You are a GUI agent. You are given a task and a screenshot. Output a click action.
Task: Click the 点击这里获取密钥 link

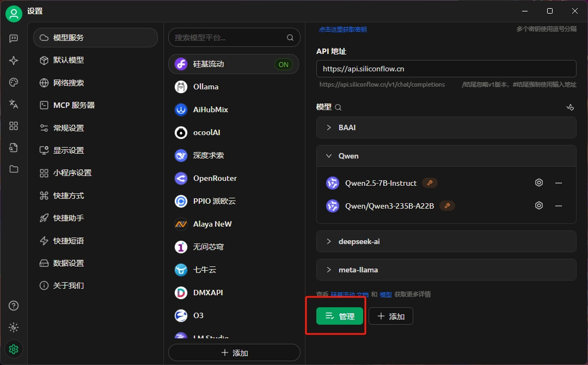click(343, 29)
